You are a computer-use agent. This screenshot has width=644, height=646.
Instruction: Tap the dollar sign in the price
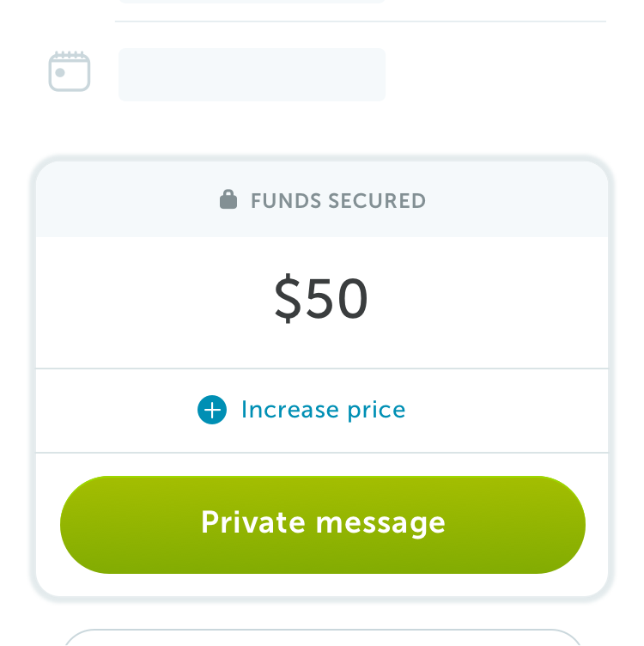pos(288,298)
